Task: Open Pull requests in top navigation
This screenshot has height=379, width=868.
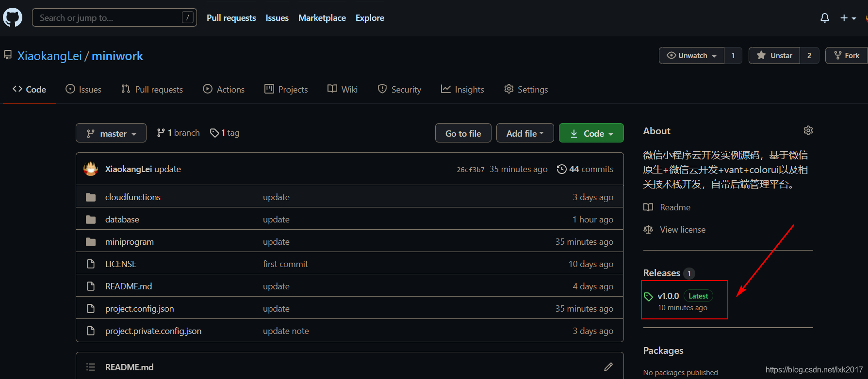Action: tap(231, 18)
